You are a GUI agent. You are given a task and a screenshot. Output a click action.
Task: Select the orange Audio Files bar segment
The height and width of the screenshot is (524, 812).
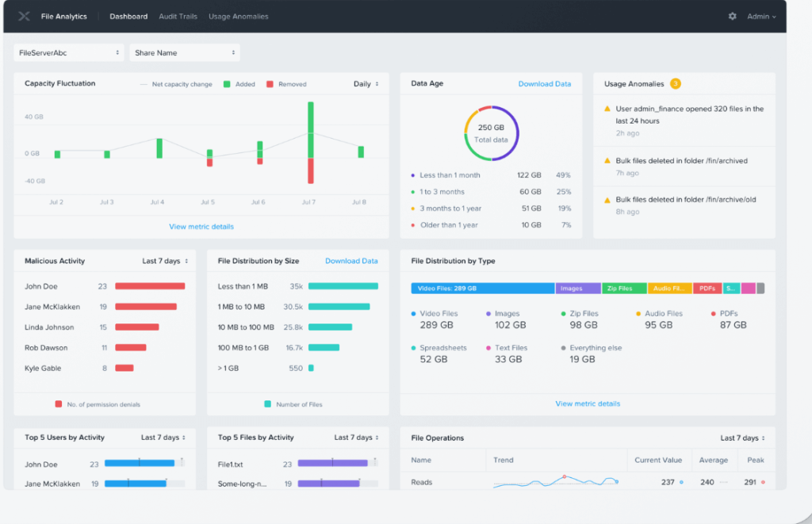(669, 289)
